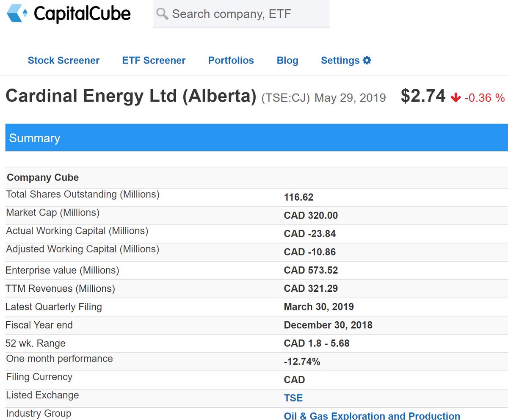This screenshot has height=420, width=508.
Task: Click the CAD -23.84 value
Action: (x=309, y=234)
